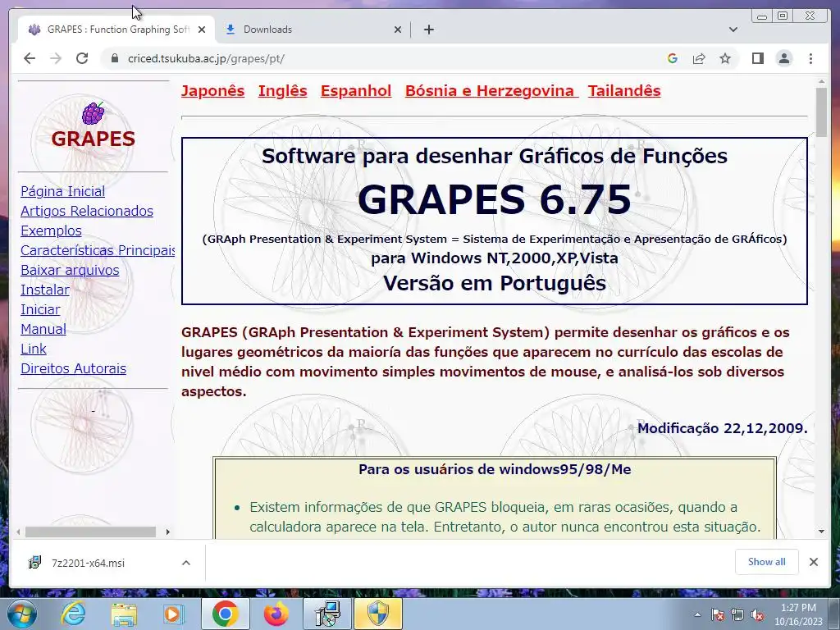Click the main page vertical scrollbar thumb
The height and width of the screenshot is (630, 840).
821,112
